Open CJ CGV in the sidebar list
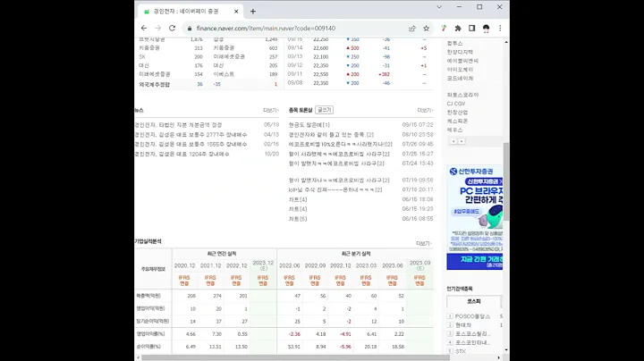The image size is (644, 361). 456,104
